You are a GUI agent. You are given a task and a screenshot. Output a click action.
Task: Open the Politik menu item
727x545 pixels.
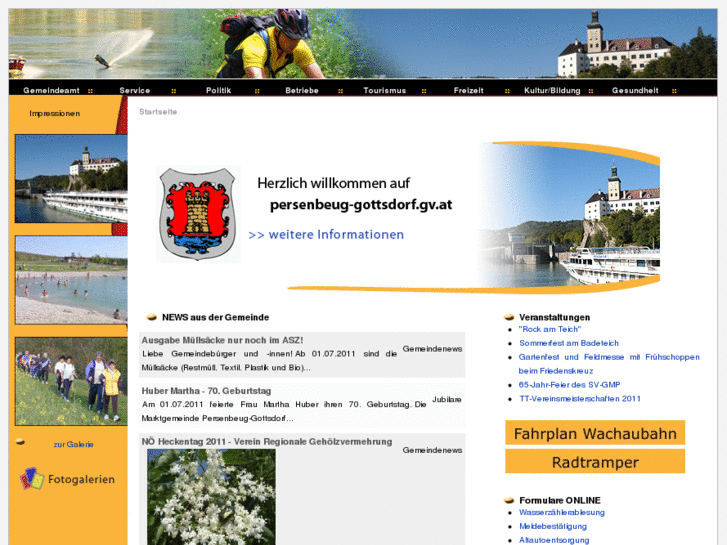point(218,90)
